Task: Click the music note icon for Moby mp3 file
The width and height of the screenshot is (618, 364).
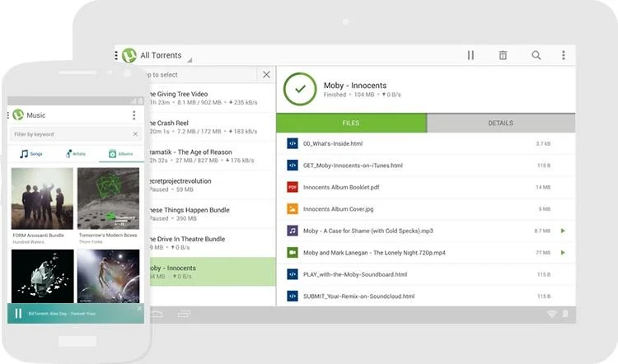Action: pos(292,231)
